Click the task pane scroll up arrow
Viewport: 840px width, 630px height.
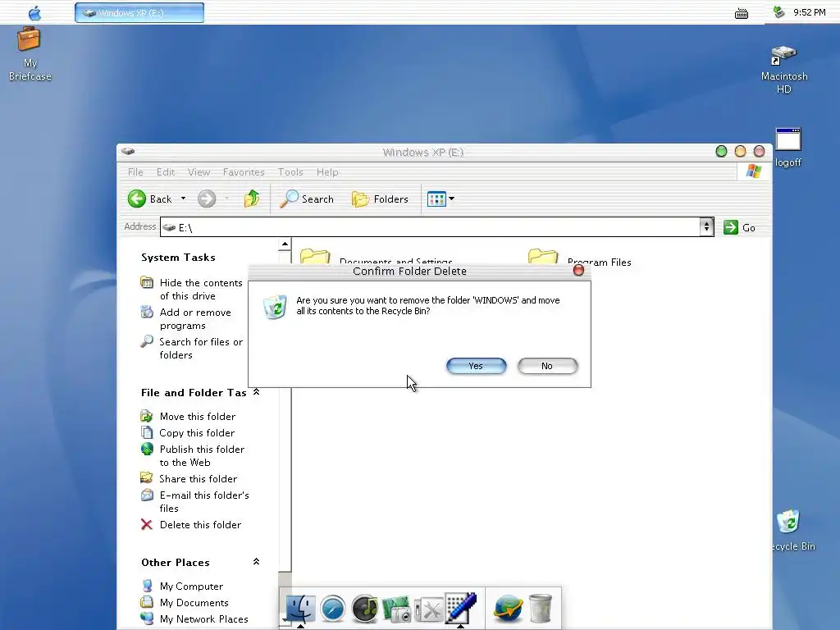click(x=285, y=244)
